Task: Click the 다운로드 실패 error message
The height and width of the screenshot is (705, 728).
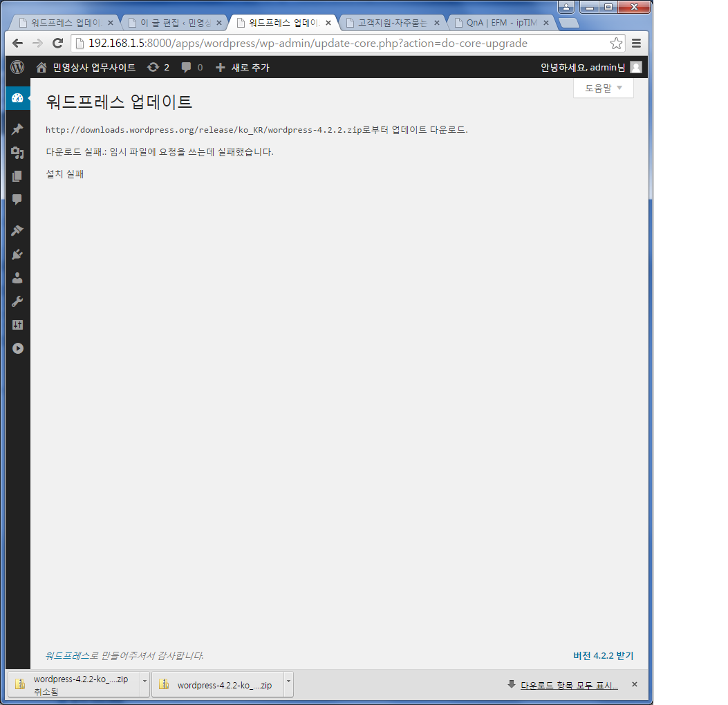Action: [x=160, y=152]
